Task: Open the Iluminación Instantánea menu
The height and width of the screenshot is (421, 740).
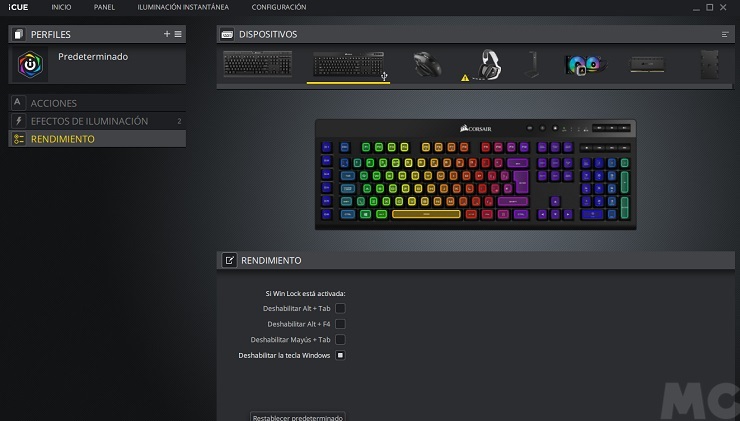Action: click(x=183, y=7)
